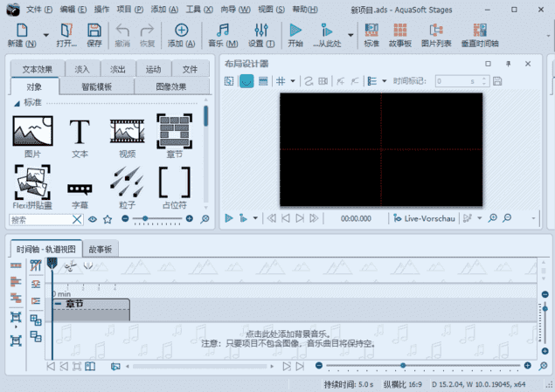
Task: Open 音乐 (M) music settings
Action: [x=223, y=34]
